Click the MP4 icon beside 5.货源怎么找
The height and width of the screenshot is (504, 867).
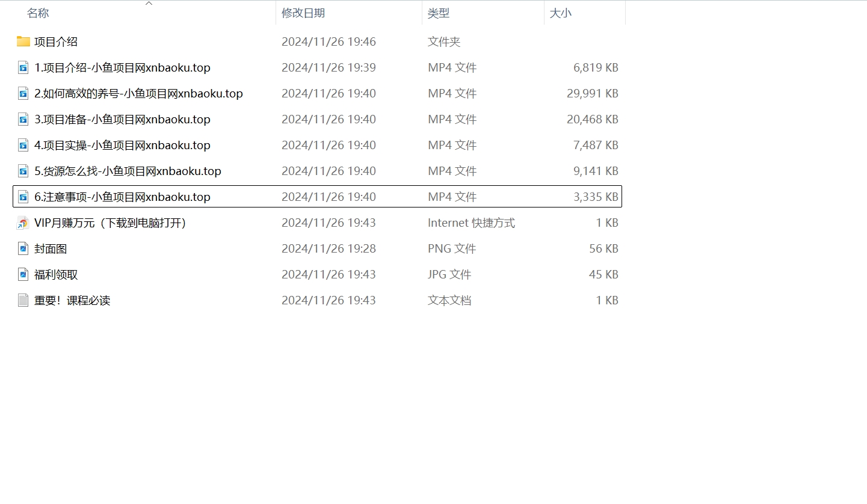coord(22,171)
